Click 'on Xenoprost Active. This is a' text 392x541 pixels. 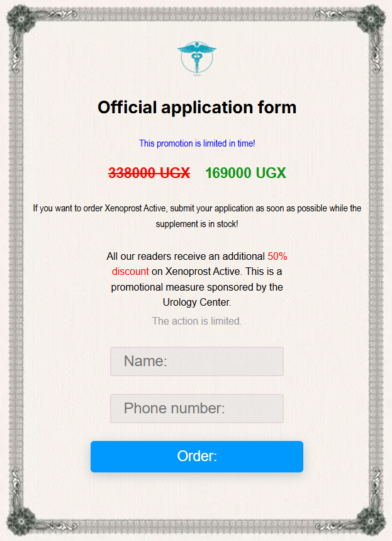tap(216, 272)
